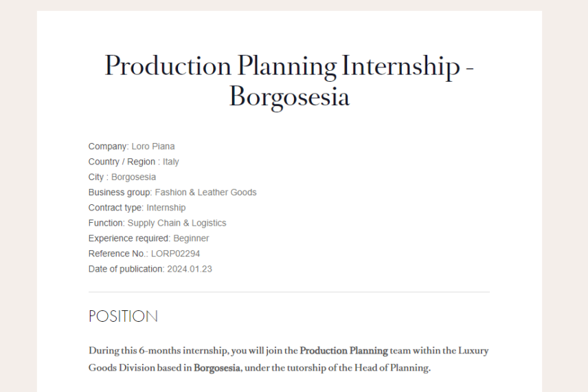Click the Contract type label
The image size is (588, 392).
pos(116,208)
